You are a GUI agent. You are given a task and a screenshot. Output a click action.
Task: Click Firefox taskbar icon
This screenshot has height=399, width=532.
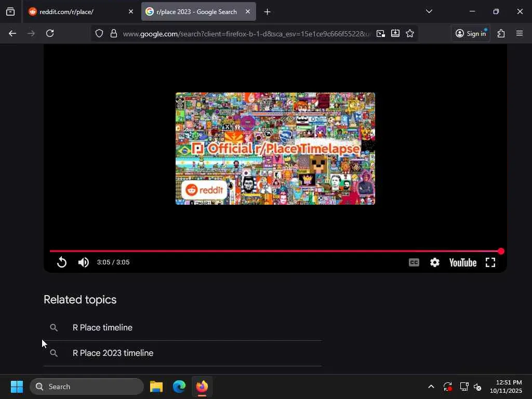pyautogui.click(x=202, y=387)
